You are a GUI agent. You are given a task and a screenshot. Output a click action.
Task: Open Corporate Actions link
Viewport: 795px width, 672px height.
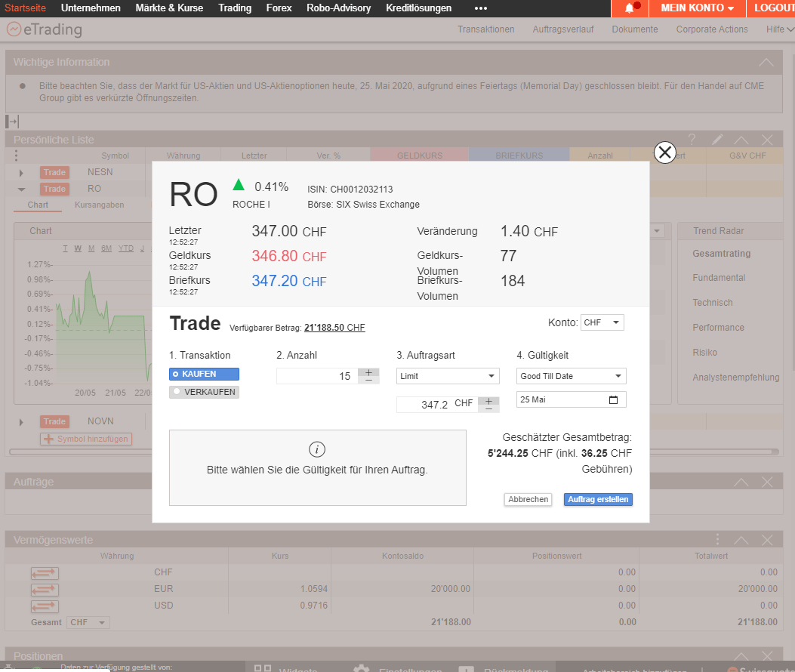[x=712, y=29]
